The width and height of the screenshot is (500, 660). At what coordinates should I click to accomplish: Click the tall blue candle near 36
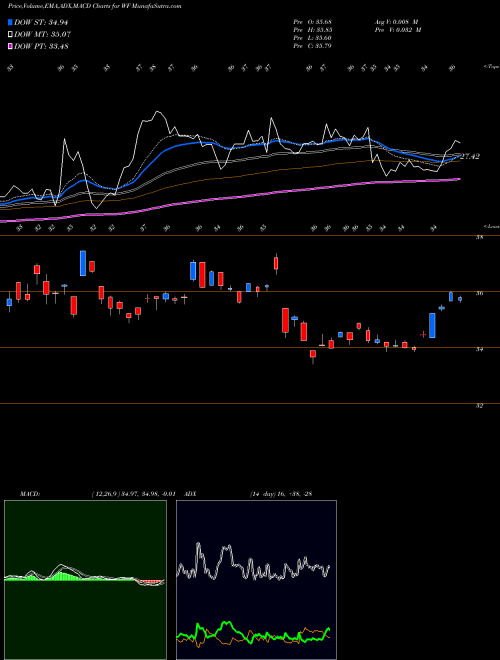[83, 263]
